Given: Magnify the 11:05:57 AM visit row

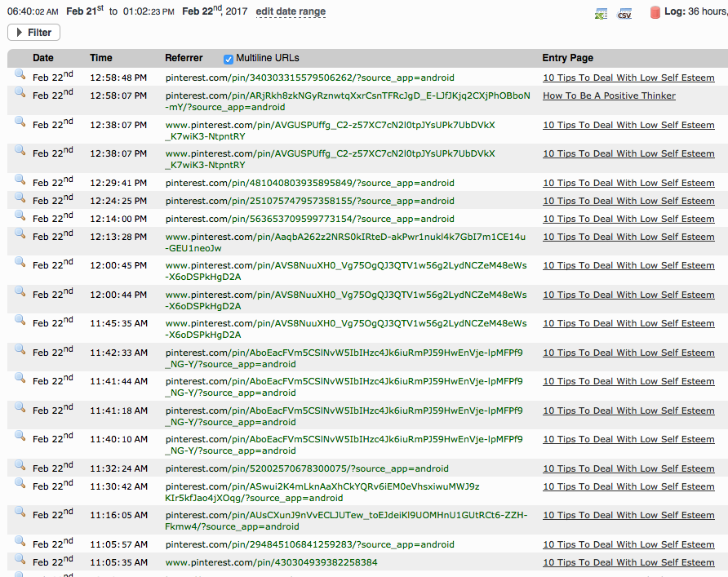Looking at the screenshot, I should pyautogui.click(x=20, y=541).
